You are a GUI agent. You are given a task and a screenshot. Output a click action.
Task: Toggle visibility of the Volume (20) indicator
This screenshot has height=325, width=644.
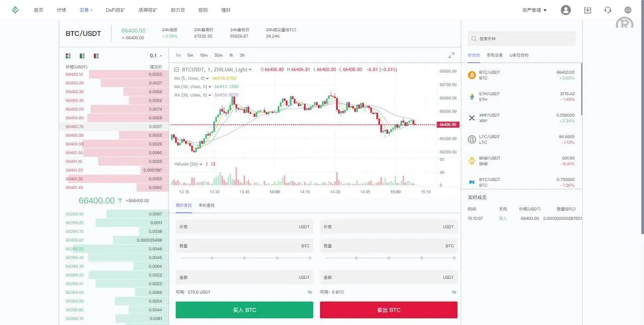coord(201,163)
